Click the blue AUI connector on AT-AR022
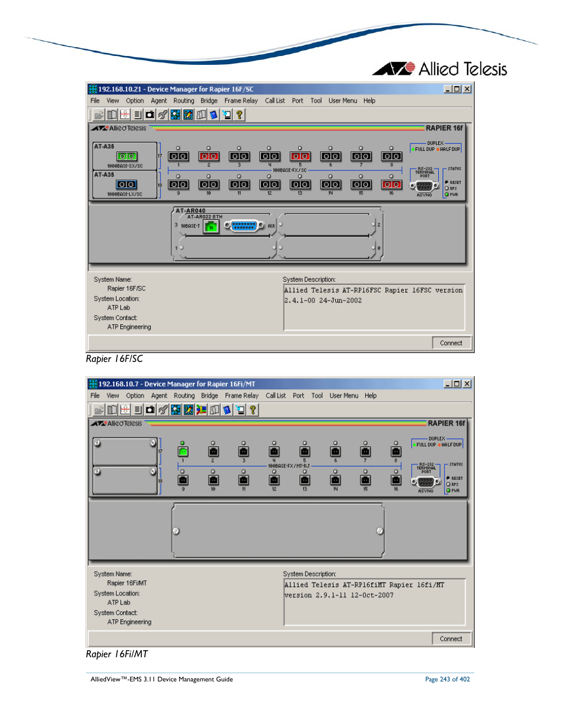The width and height of the screenshot is (562, 728). (244, 226)
